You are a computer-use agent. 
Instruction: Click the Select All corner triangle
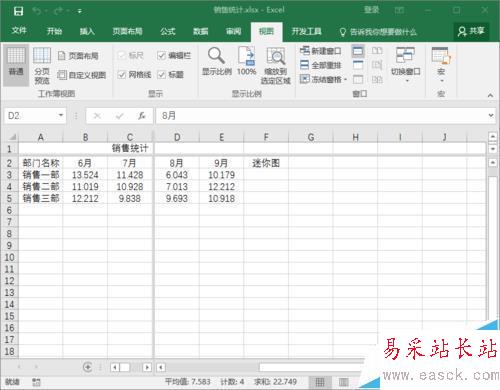(x=11, y=137)
